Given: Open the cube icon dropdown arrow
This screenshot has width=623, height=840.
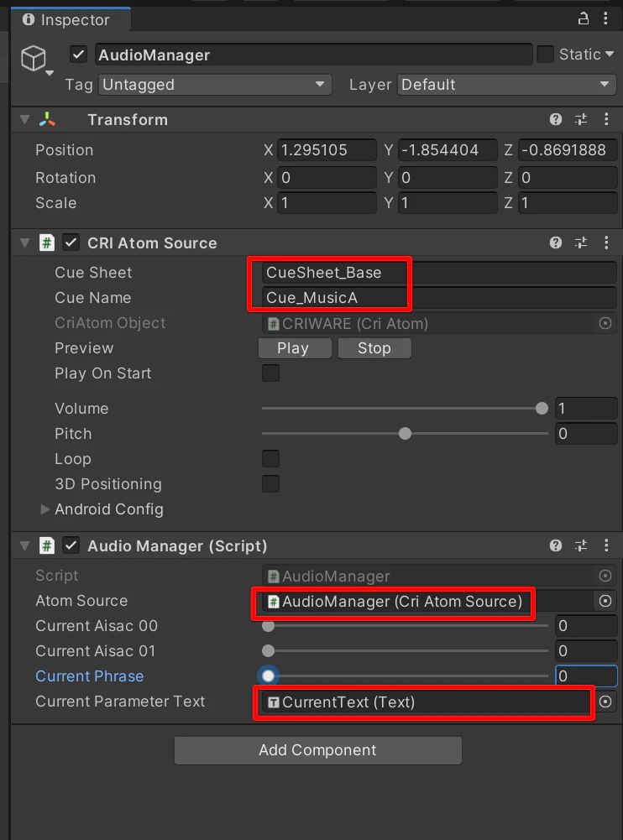Looking at the screenshot, I should point(50,73).
